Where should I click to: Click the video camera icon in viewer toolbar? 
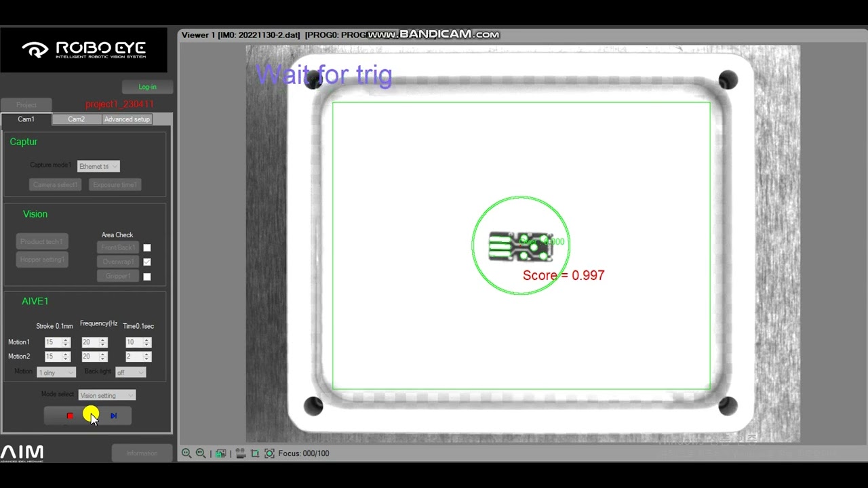point(241,453)
